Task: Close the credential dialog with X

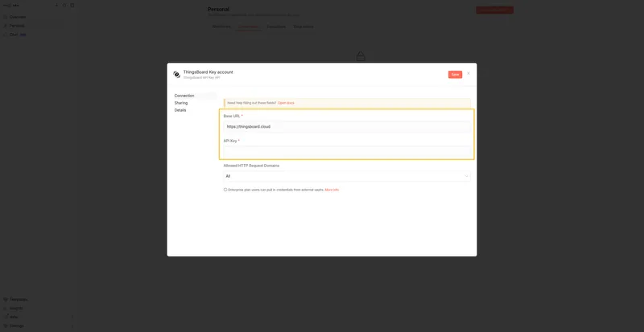Action: [469, 73]
